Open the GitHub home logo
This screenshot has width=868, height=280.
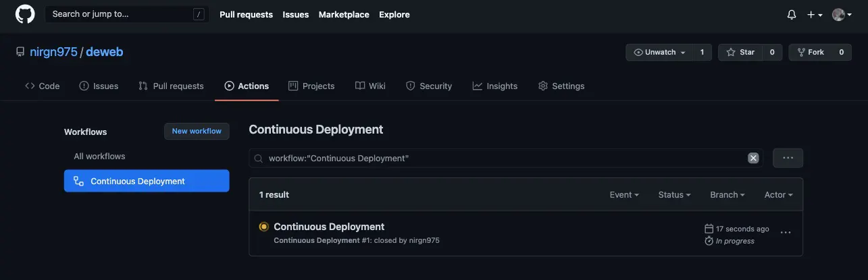(25, 14)
